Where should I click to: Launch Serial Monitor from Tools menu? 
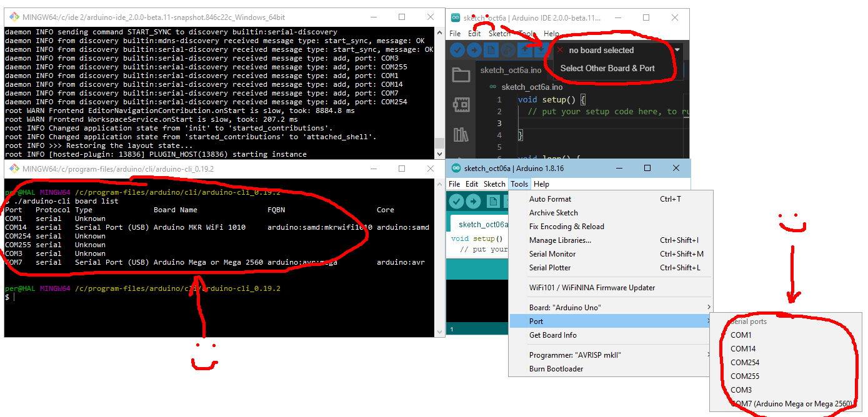pos(611,253)
